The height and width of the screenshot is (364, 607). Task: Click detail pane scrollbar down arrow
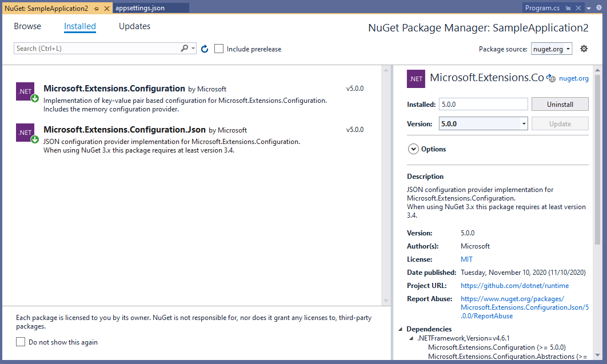pos(597,355)
